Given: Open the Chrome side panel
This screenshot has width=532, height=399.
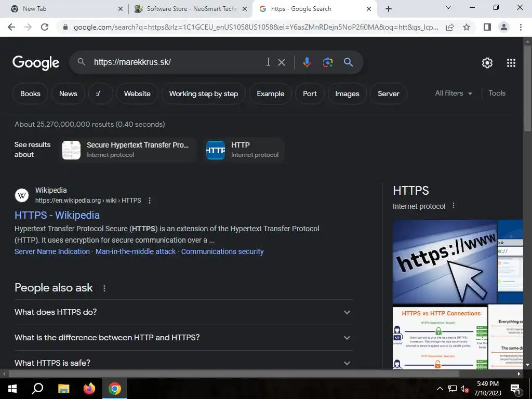Looking at the screenshot, I should tap(487, 27).
